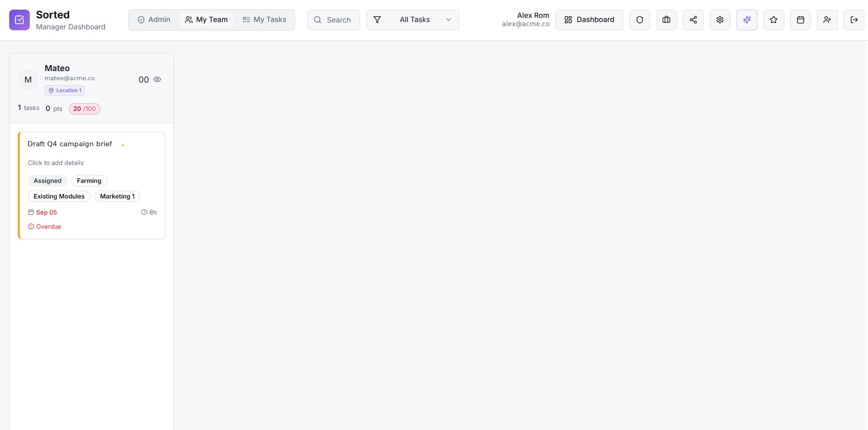Screen dimensions: 868x430
Task: Click the add user icon
Action: [x=827, y=20]
